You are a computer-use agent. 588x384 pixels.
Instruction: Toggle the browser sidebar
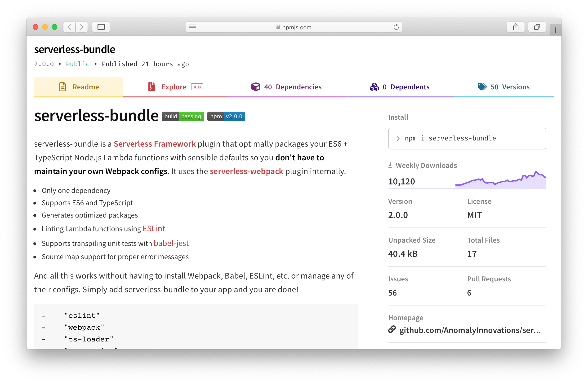click(101, 27)
